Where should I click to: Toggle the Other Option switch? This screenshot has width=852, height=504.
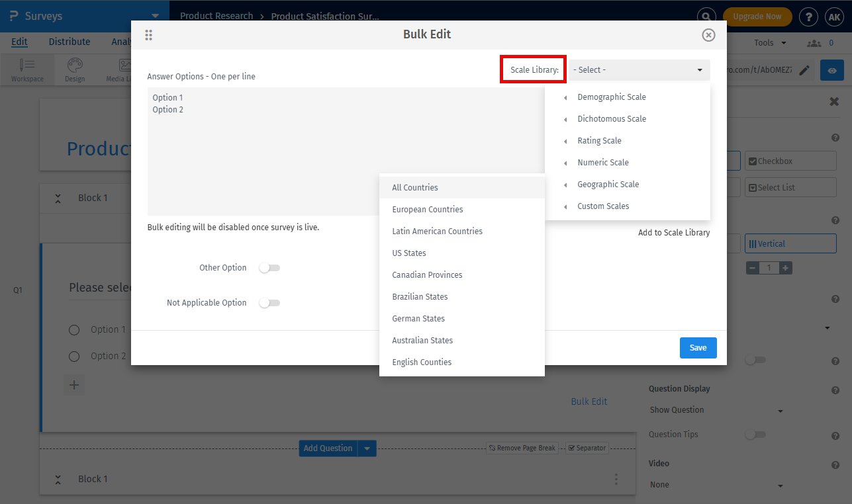coord(269,268)
